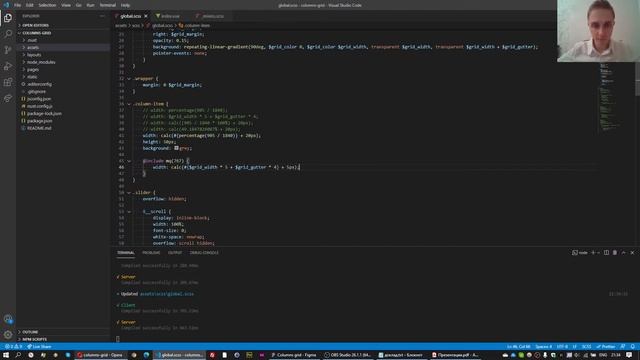640x360 pixels.
Task: Open the Terminal menu
Action: 108,5
